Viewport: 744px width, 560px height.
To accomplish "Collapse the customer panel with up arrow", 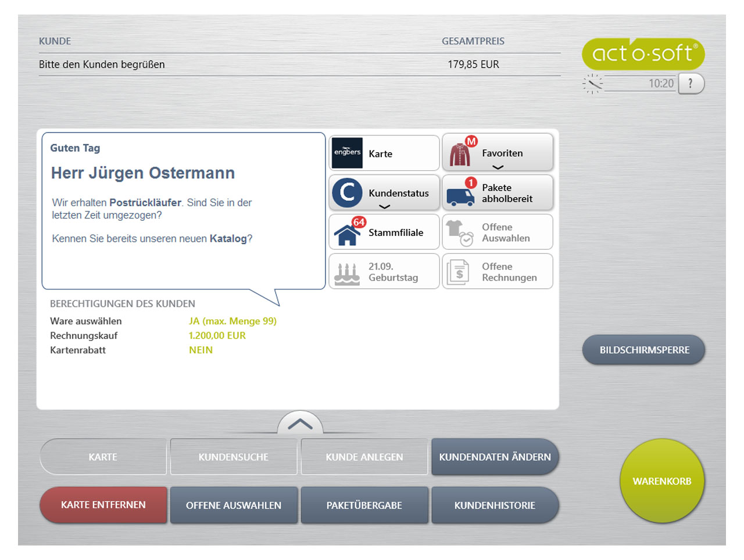I will point(300,424).
